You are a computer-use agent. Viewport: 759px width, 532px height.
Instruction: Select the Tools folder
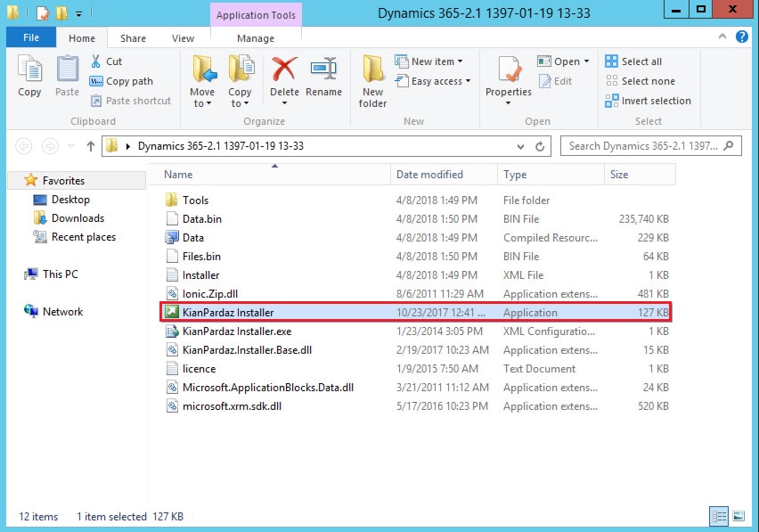click(x=416, y=200)
